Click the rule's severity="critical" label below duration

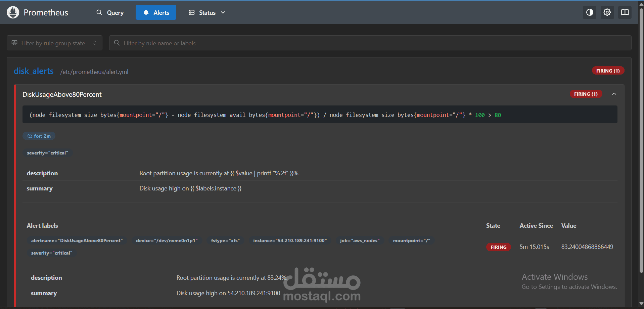(x=48, y=153)
